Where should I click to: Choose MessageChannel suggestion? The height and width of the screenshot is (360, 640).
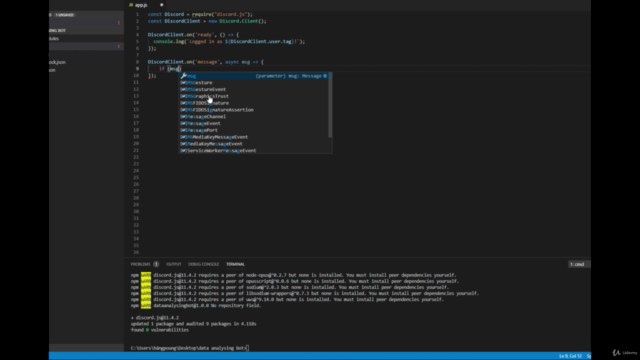(254, 117)
